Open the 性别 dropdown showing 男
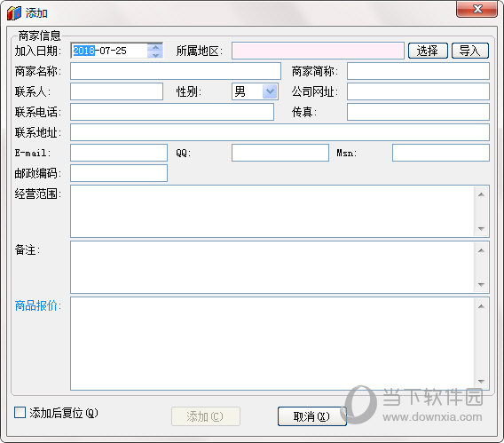This screenshot has height=443, width=504. click(270, 91)
